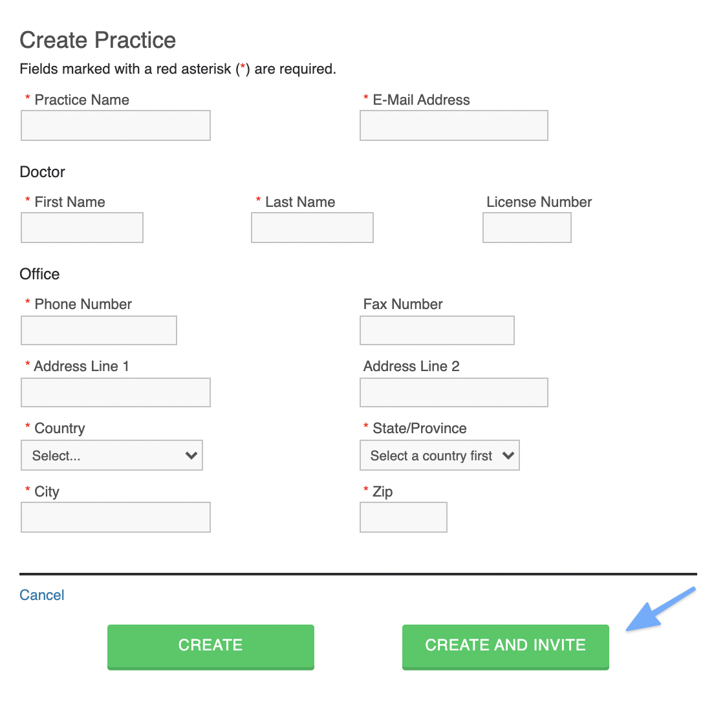This screenshot has width=714, height=728.
Task: Click the blue arrow annotation
Action: tap(660, 609)
